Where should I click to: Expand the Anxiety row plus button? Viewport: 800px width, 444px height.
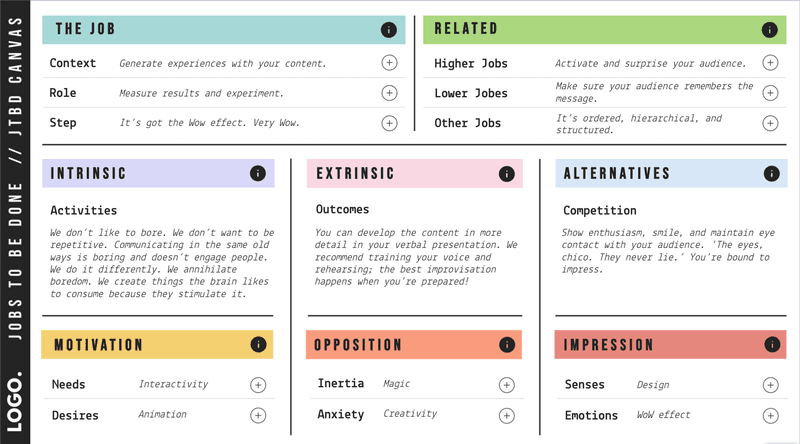(x=506, y=414)
